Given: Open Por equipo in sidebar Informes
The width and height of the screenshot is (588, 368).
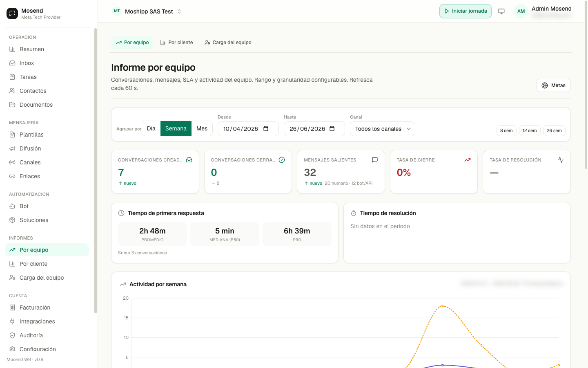Looking at the screenshot, I should click(x=47, y=250).
